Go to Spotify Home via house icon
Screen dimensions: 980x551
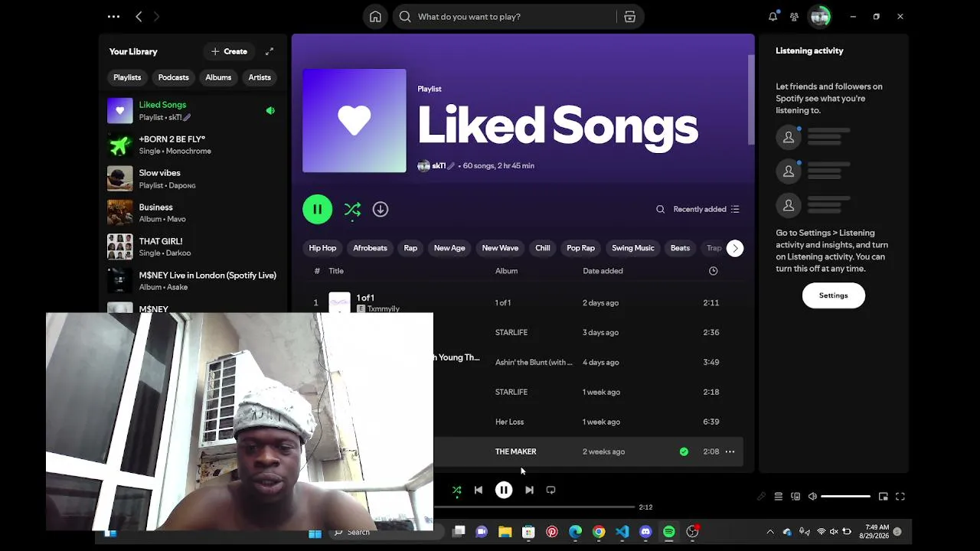375,17
